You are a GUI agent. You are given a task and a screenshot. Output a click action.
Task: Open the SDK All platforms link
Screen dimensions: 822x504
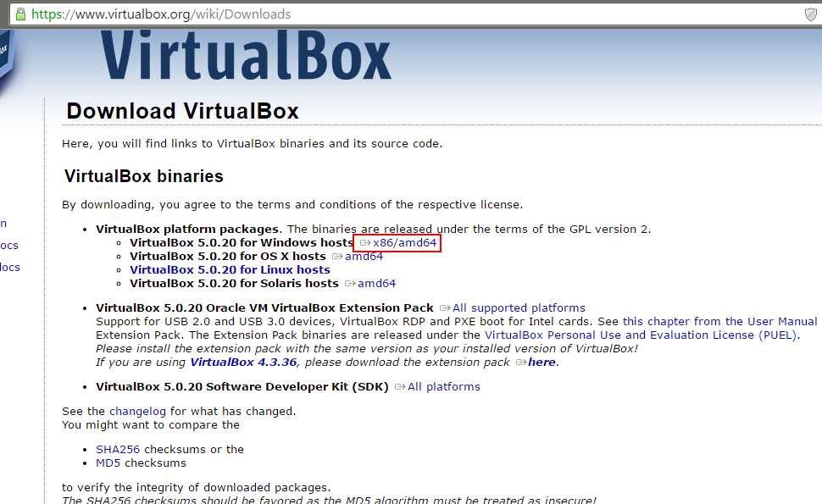443,386
